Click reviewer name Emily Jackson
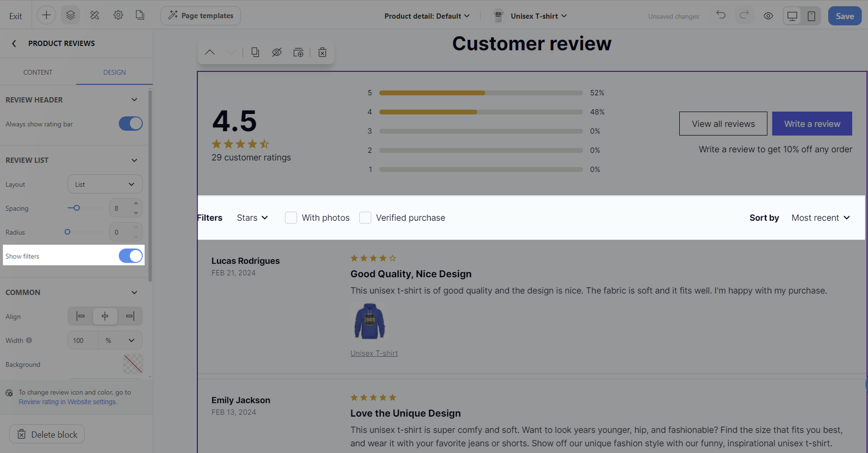 [241, 400]
